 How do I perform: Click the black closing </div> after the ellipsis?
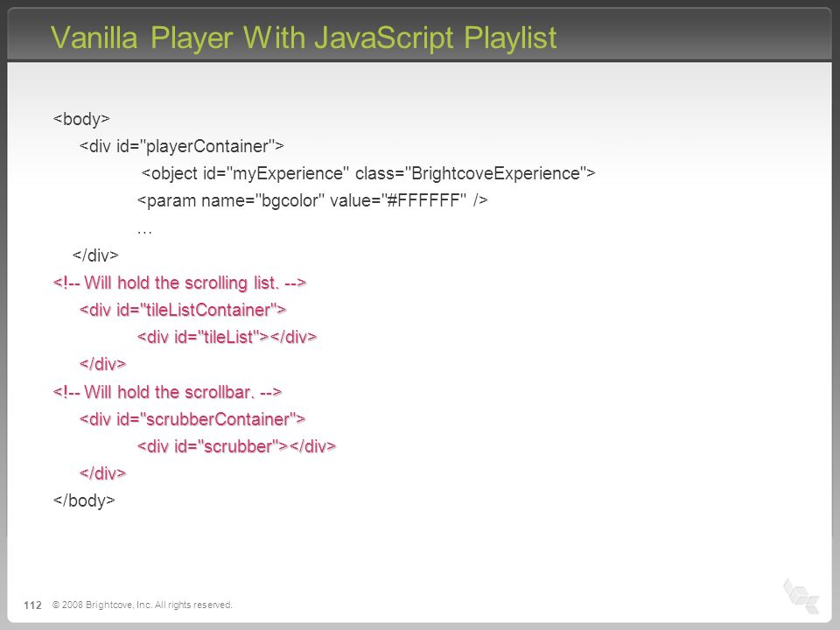point(95,255)
